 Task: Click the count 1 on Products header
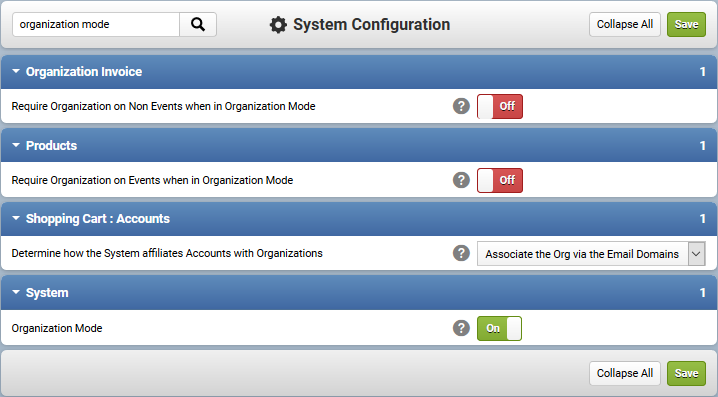click(702, 146)
